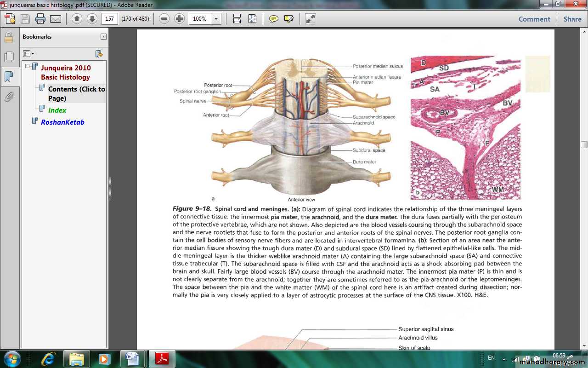Open the Share pane
The image size is (588, 368).
pyautogui.click(x=572, y=19)
